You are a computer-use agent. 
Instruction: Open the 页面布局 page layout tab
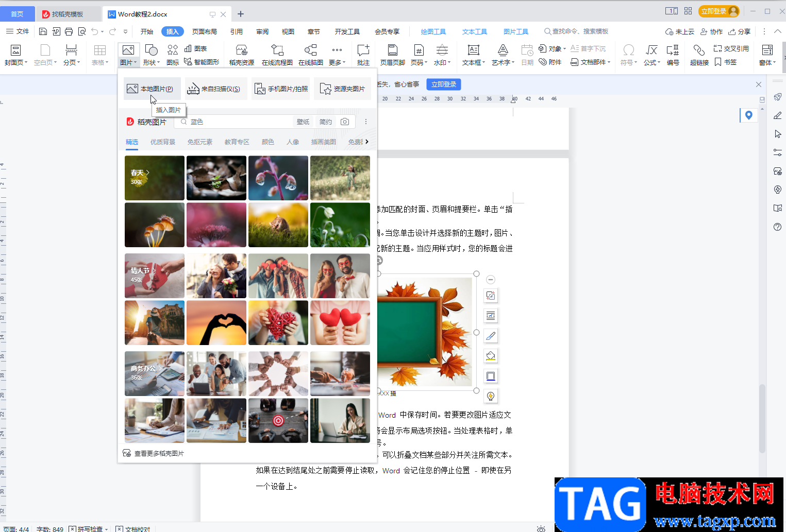(x=205, y=31)
